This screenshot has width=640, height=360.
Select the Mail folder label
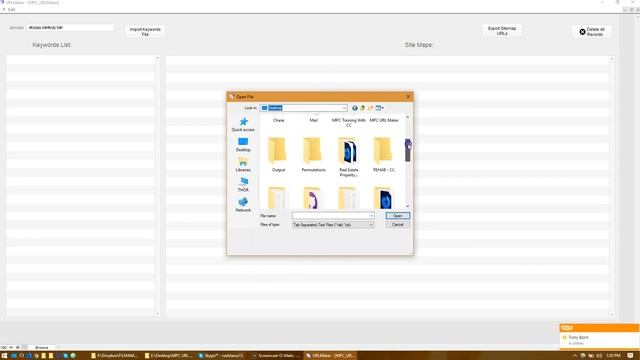(x=313, y=120)
